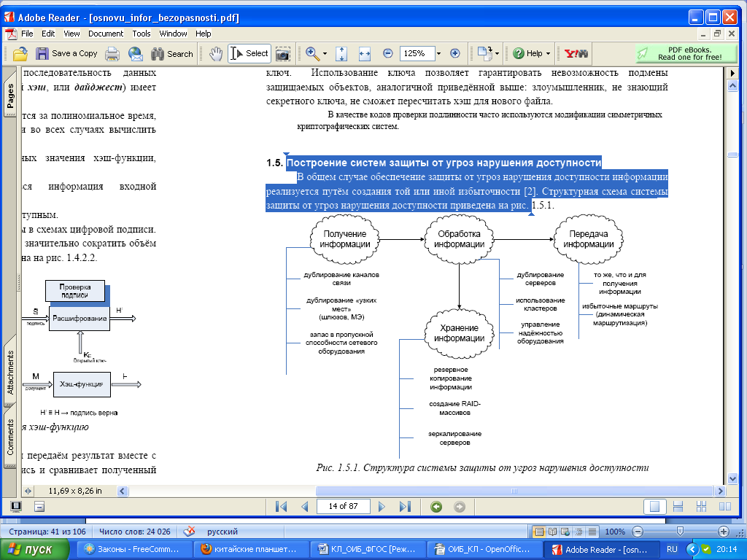747x560 pixels.
Task: Open the Attachments side panel tab
Action: pyautogui.click(x=10, y=370)
